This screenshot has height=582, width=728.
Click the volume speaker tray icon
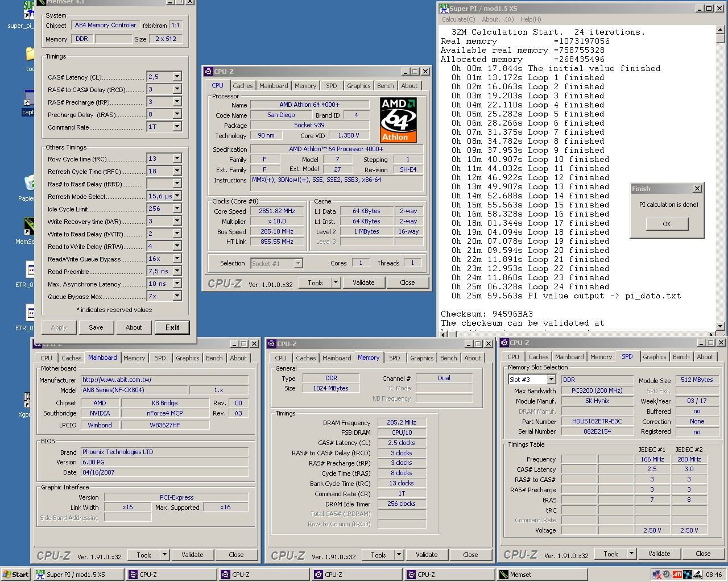[668, 575]
